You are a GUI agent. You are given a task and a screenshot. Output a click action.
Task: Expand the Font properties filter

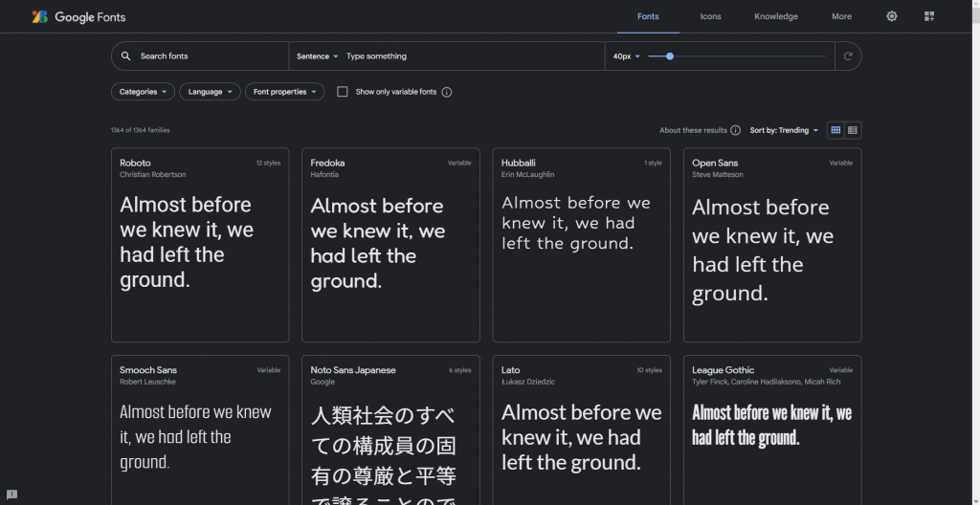[284, 92]
